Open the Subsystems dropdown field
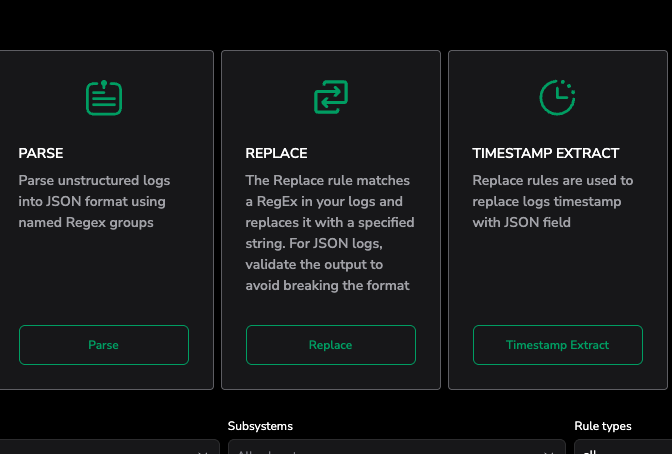 pyautogui.click(x=390, y=448)
